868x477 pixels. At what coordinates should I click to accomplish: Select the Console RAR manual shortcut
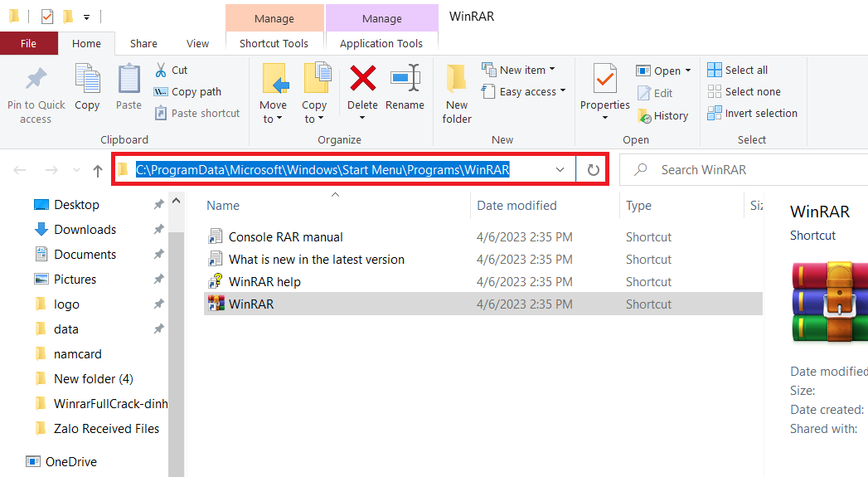(x=286, y=237)
